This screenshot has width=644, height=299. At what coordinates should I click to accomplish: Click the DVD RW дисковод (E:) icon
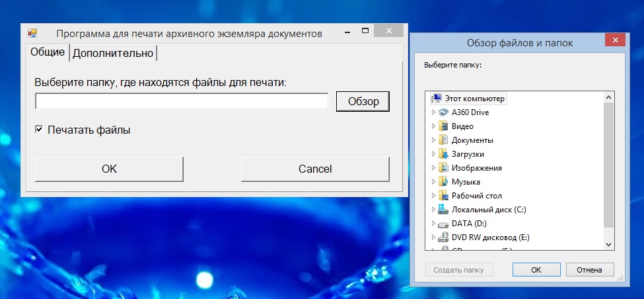click(x=443, y=237)
